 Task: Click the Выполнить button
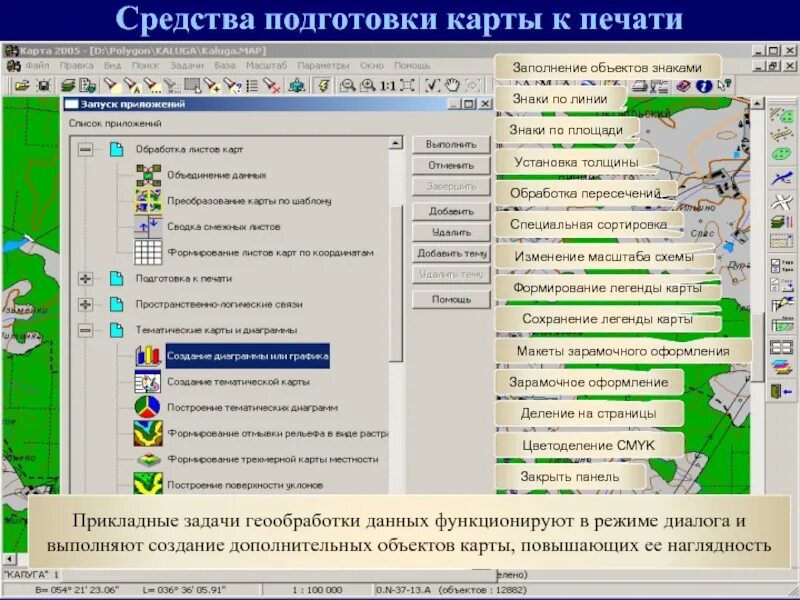point(451,144)
